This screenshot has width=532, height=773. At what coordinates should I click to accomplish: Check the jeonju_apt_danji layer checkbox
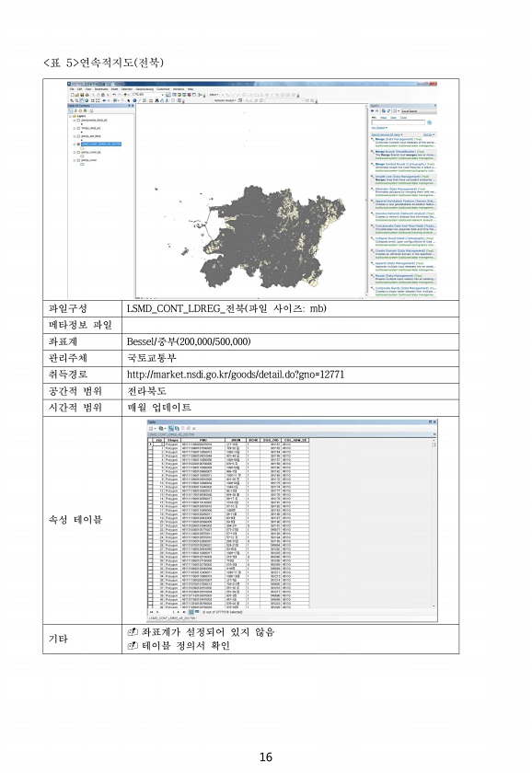pyautogui.click(x=78, y=136)
